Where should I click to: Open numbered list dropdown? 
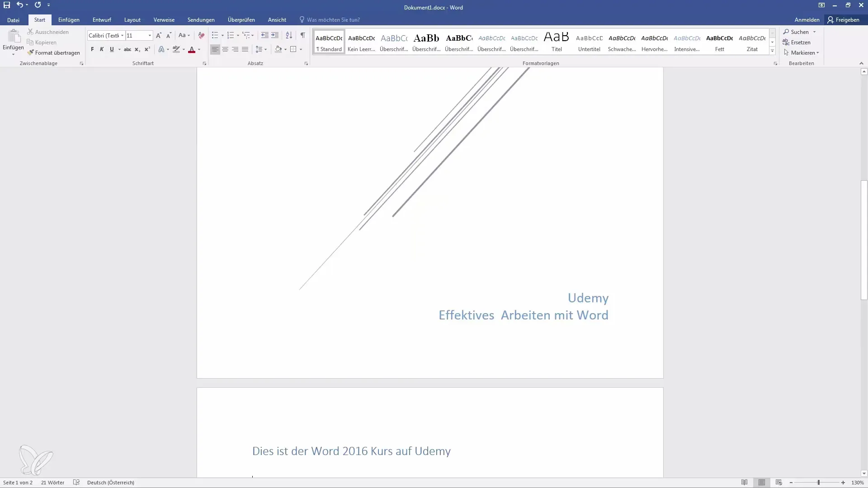click(238, 35)
